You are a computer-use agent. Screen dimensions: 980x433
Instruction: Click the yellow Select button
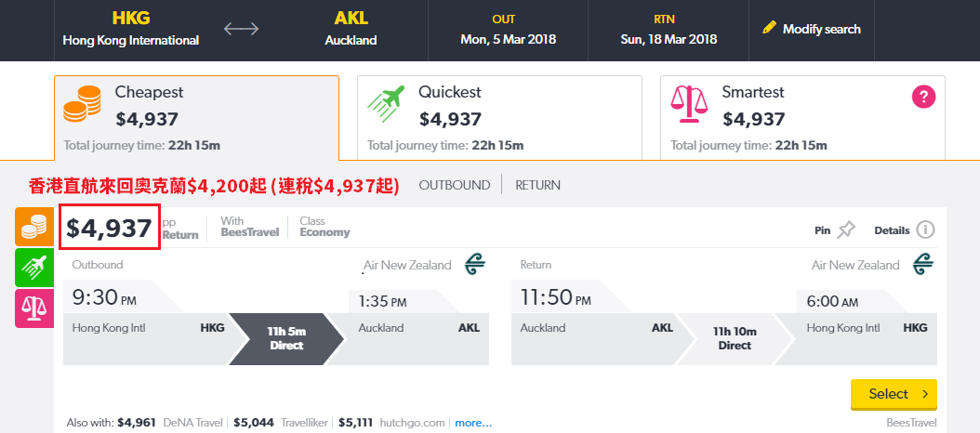point(894,394)
